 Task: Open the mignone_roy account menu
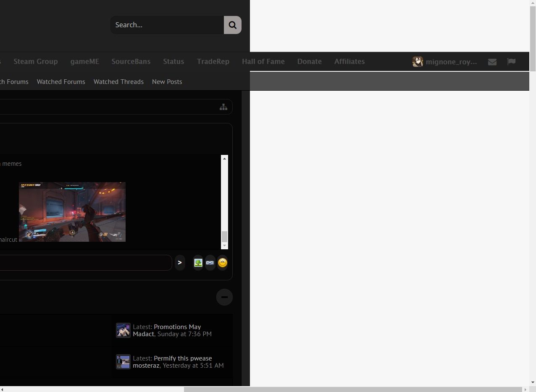(445, 62)
